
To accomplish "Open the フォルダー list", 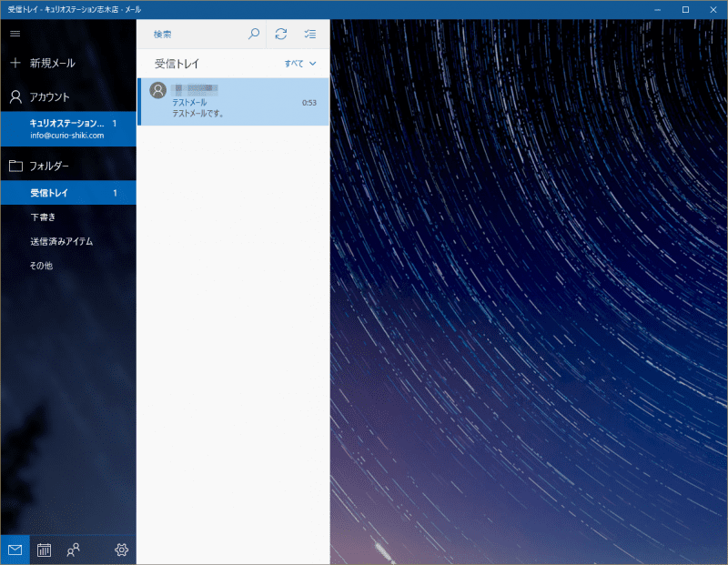I will pos(68,166).
